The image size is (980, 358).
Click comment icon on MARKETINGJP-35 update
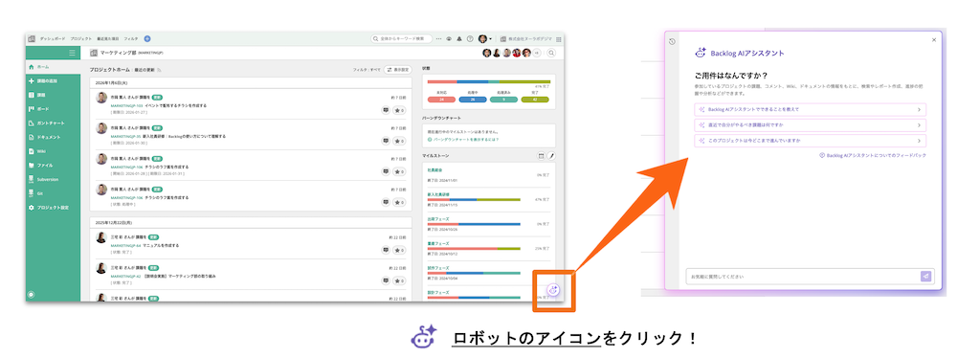(x=386, y=141)
